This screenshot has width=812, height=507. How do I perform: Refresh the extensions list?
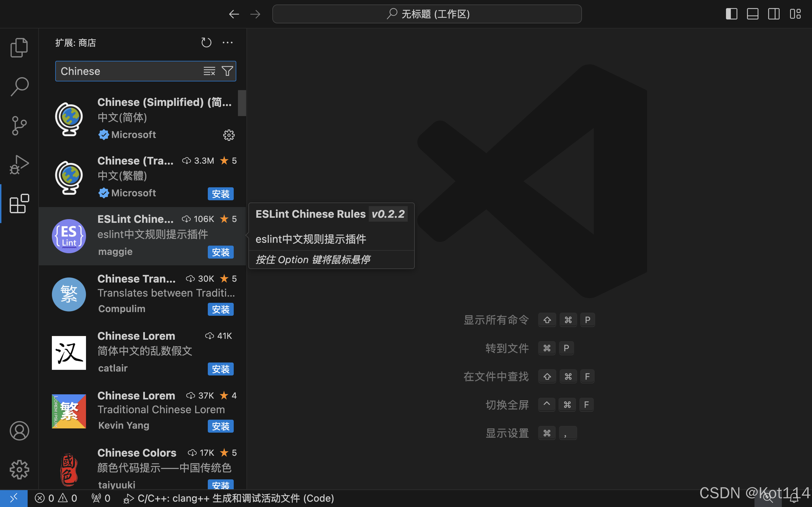(206, 42)
